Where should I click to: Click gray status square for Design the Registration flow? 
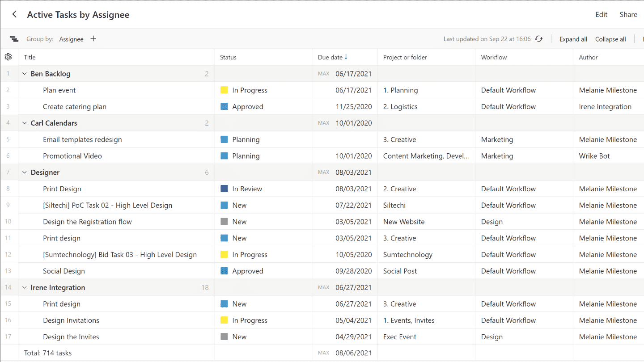(224, 222)
